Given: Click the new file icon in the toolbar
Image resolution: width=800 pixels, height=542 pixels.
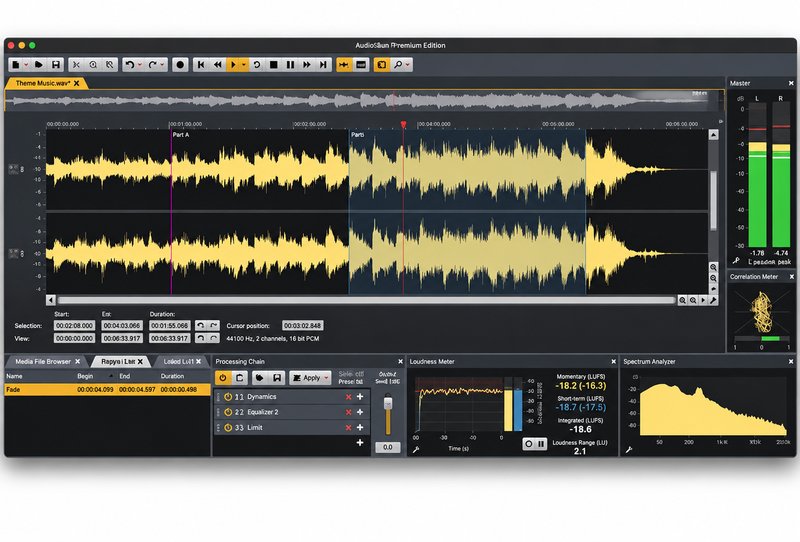Looking at the screenshot, I should pos(16,65).
